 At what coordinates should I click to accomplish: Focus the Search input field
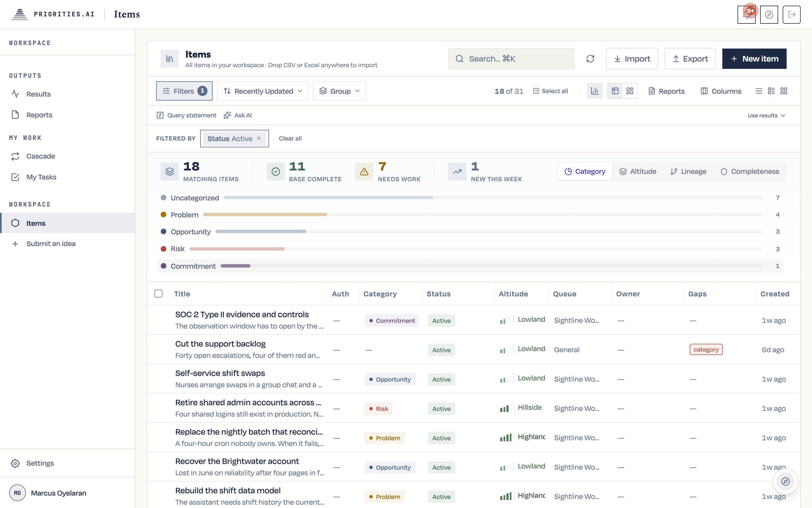(x=511, y=59)
